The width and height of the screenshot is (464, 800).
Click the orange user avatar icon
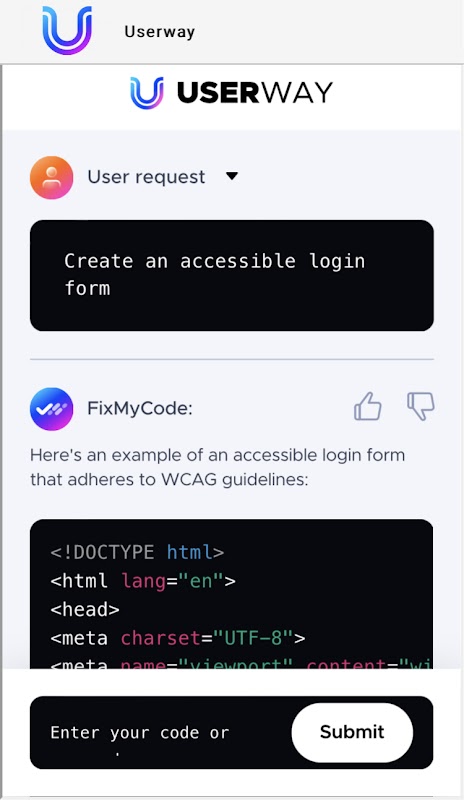[x=52, y=177]
